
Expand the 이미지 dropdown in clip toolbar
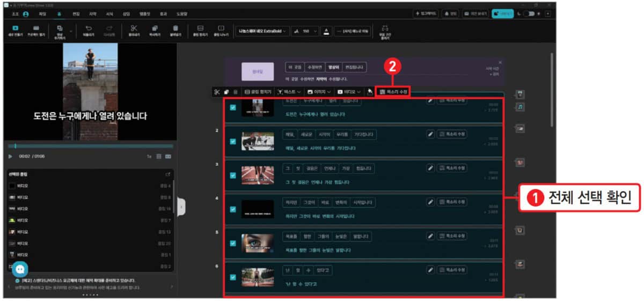(x=319, y=92)
